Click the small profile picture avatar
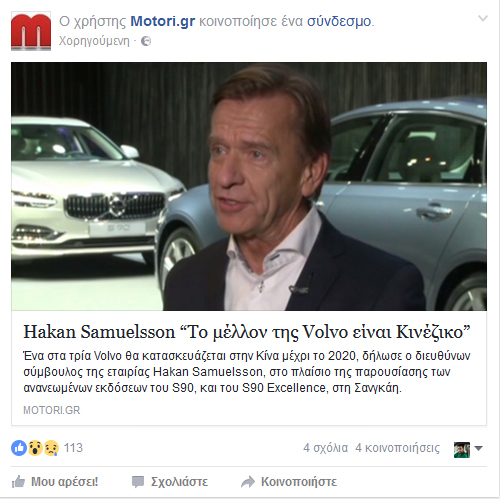Image resolution: width=500 pixels, height=499 pixels. coord(462,449)
